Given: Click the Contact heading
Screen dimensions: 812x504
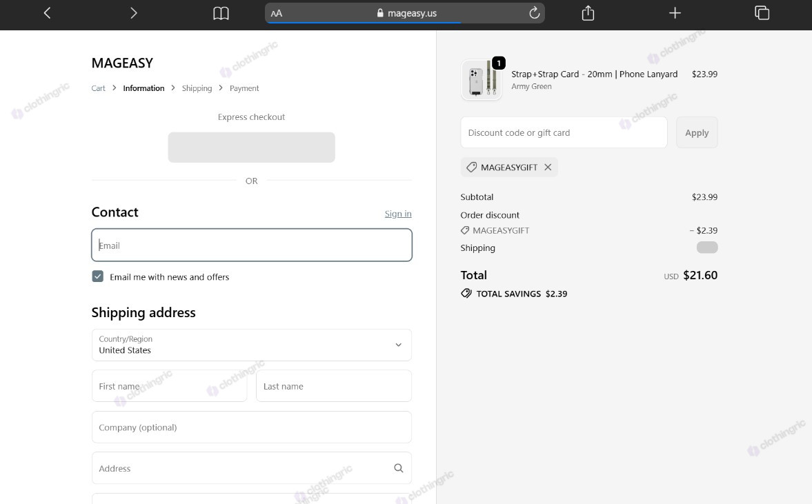Looking at the screenshot, I should [115, 212].
